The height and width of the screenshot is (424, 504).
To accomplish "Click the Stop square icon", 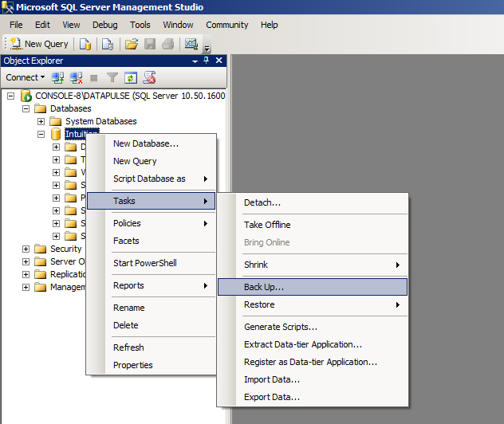I will (x=94, y=78).
